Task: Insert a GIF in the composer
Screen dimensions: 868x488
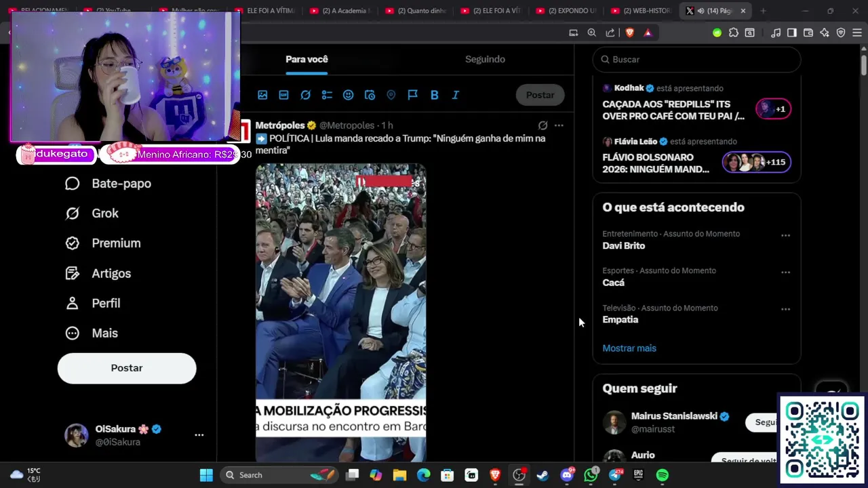Action: [x=284, y=95]
